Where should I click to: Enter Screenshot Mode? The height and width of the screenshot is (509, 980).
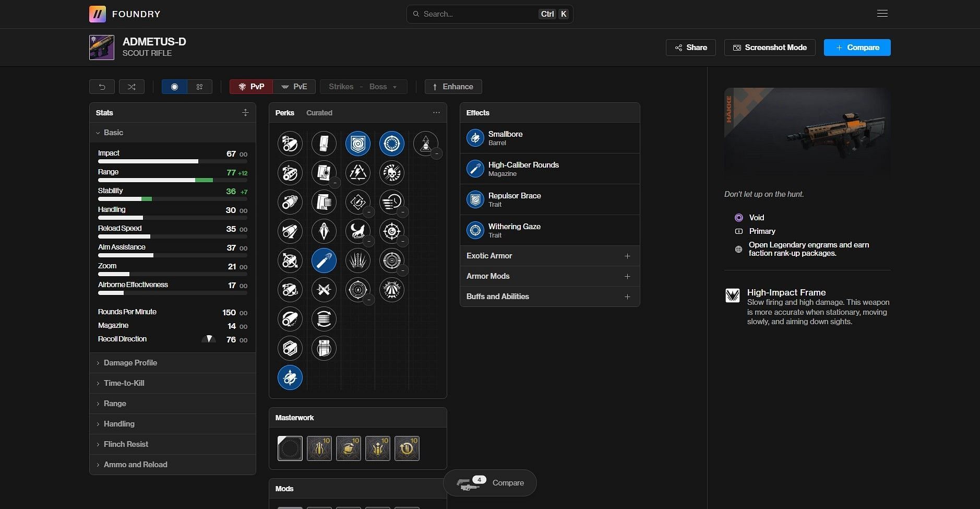[x=770, y=48]
